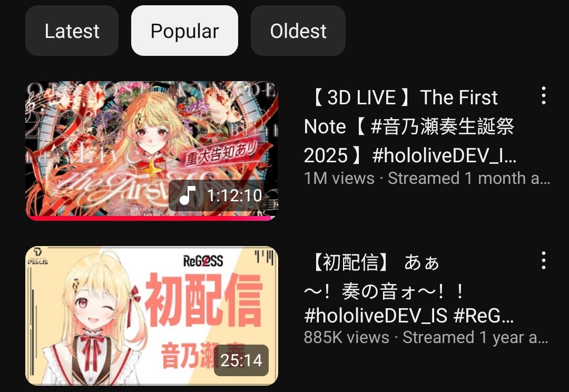
Task: Select the Latest sort chip
Action: pyautogui.click(x=72, y=31)
